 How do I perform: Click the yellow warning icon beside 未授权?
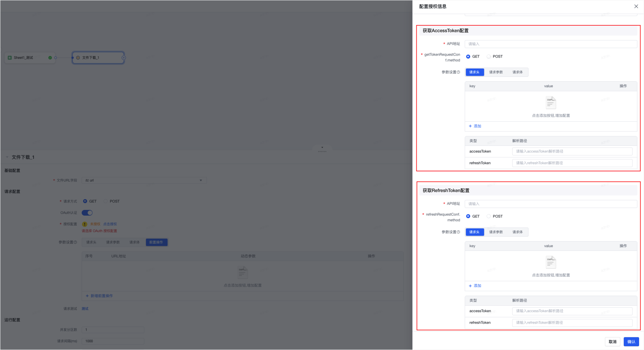point(84,224)
